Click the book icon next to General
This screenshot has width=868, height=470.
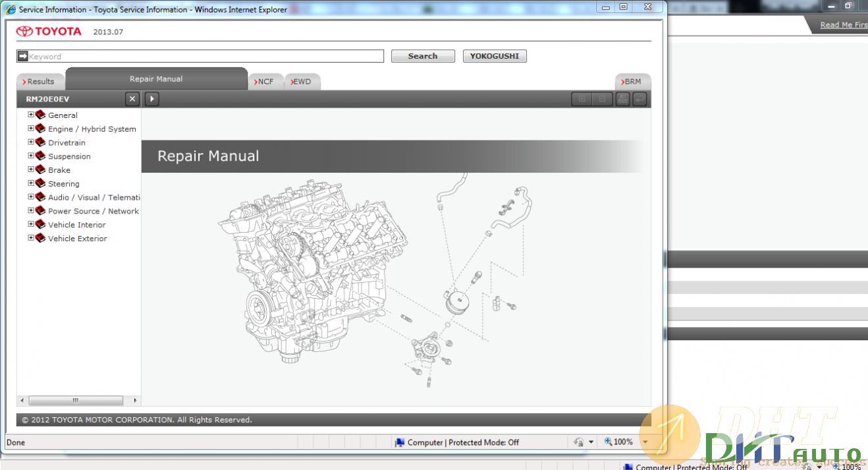(40, 115)
